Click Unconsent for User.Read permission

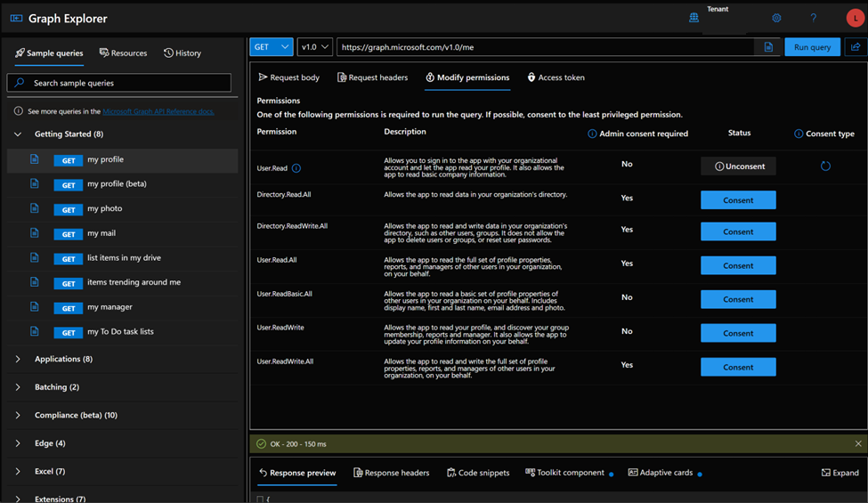coord(738,166)
